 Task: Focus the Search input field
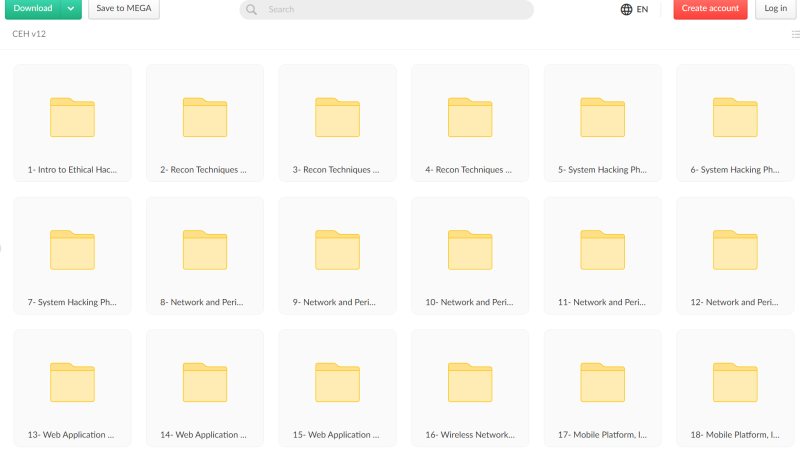(x=387, y=9)
